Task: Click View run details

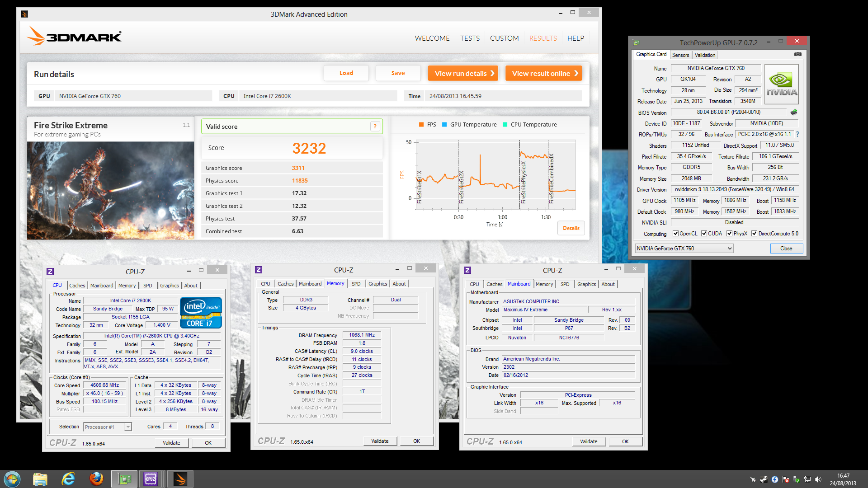Action: coord(463,73)
